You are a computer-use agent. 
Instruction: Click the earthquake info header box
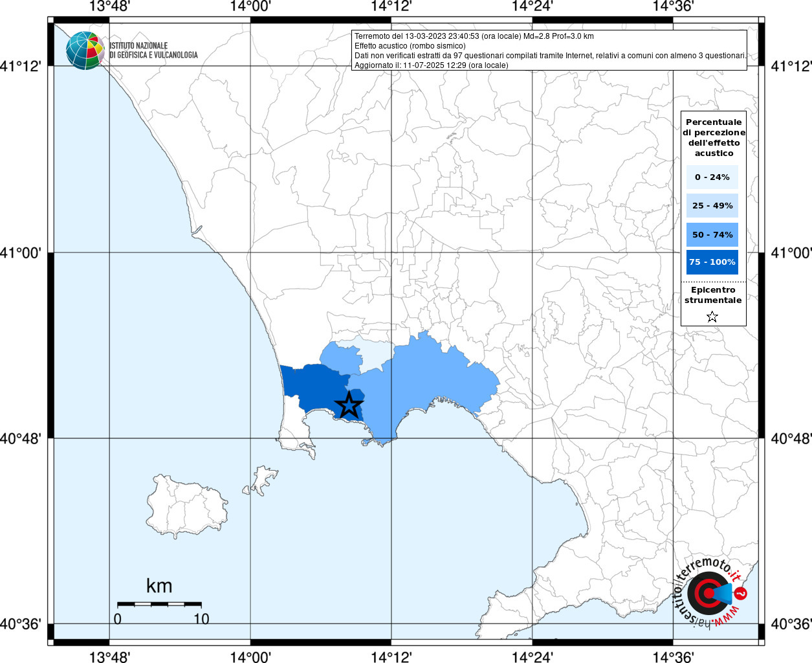pyautogui.click(x=549, y=51)
